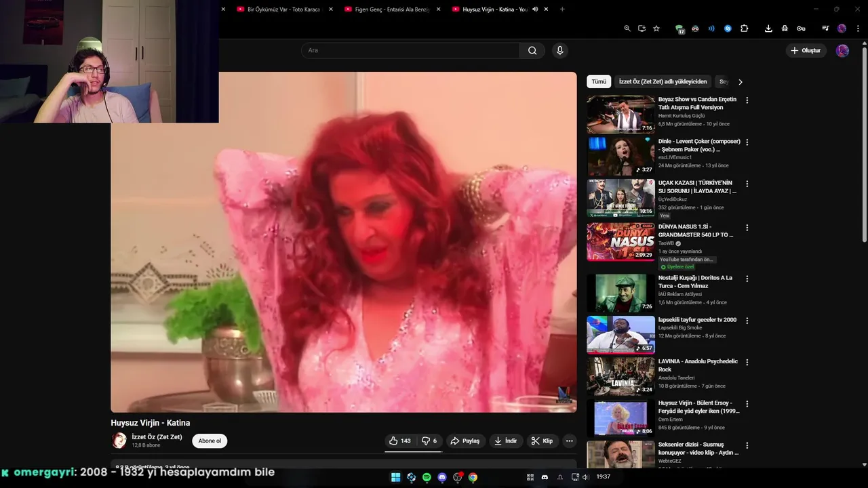This screenshot has height=488, width=868.
Task: Open the media control playlist icon
Action: click(825, 28)
